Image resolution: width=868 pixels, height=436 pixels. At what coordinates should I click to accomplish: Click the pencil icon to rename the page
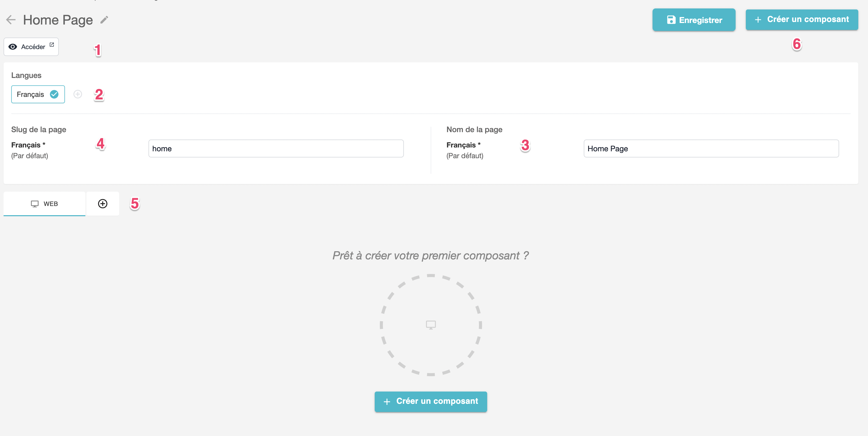104,20
